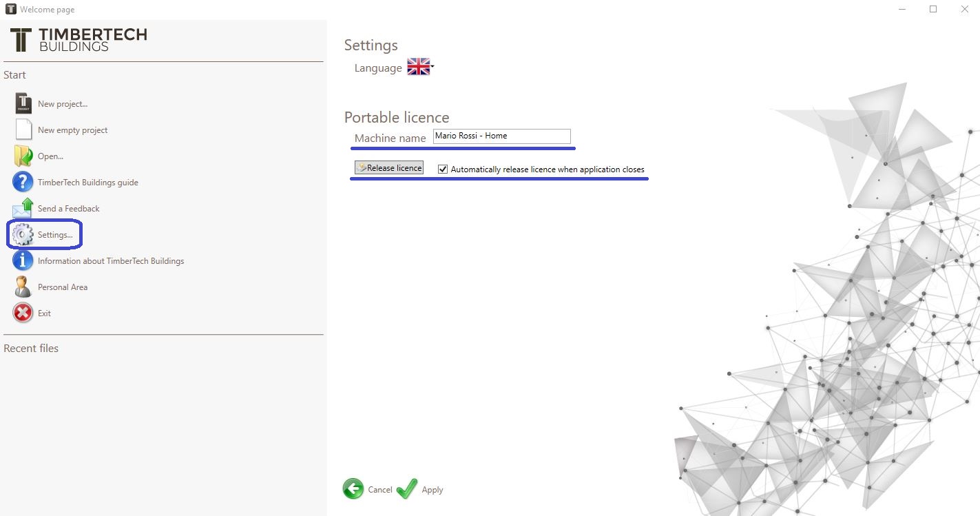The height and width of the screenshot is (516, 980).
Task: Click the red Exit icon
Action: (23, 313)
